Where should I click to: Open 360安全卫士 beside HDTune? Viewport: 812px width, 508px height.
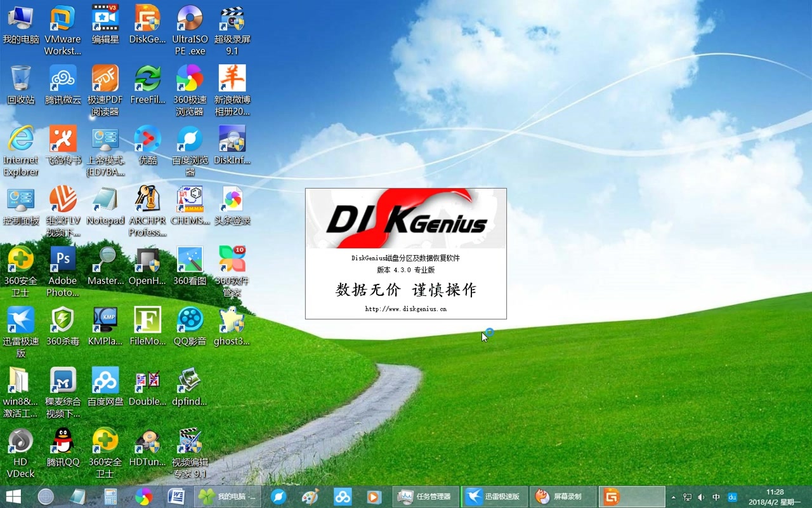point(105,452)
